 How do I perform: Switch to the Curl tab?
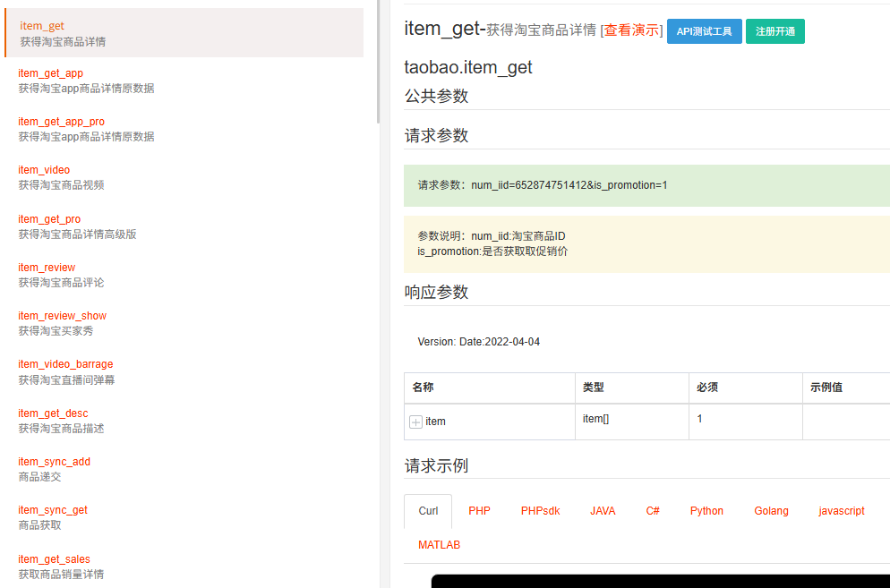point(428,511)
